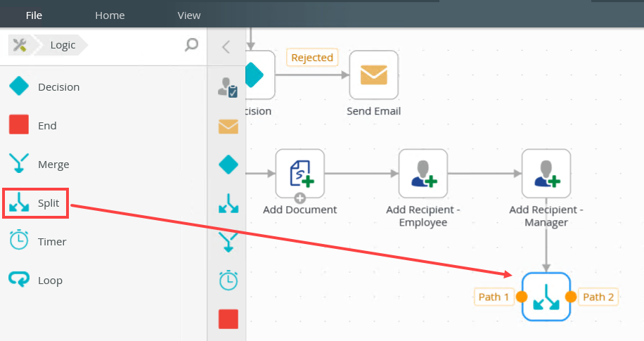Click the Add Recipient - Employee label

coord(423,216)
